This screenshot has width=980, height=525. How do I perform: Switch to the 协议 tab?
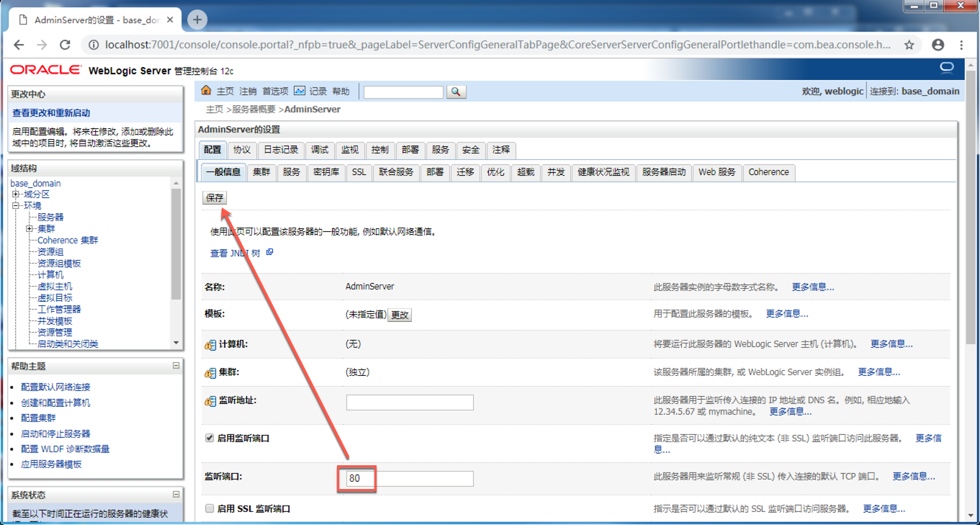(x=242, y=150)
